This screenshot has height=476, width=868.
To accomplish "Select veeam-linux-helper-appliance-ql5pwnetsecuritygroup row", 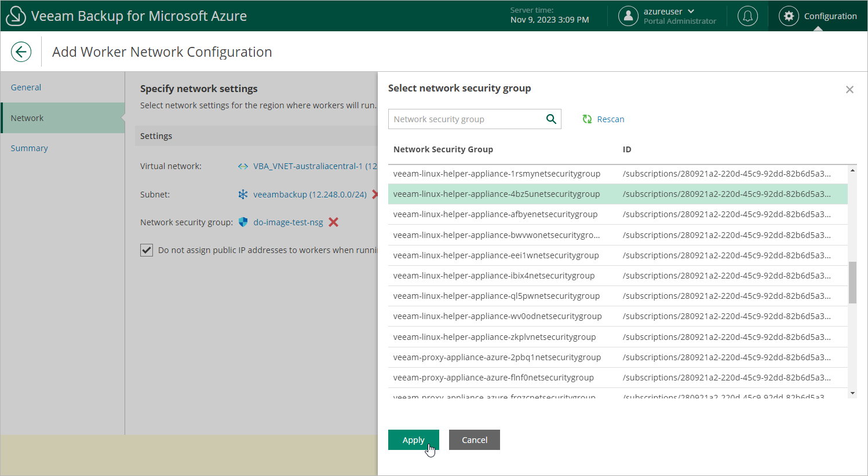I will [618, 296].
